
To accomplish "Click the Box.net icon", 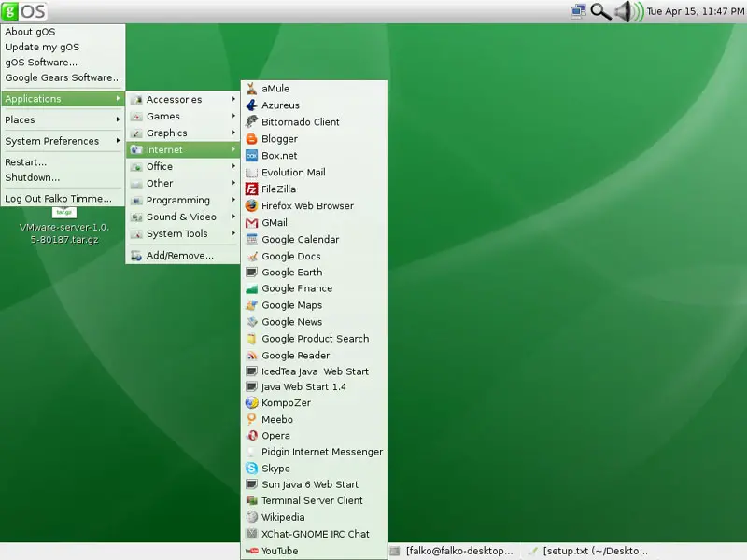I will click(x=251, y=155).
